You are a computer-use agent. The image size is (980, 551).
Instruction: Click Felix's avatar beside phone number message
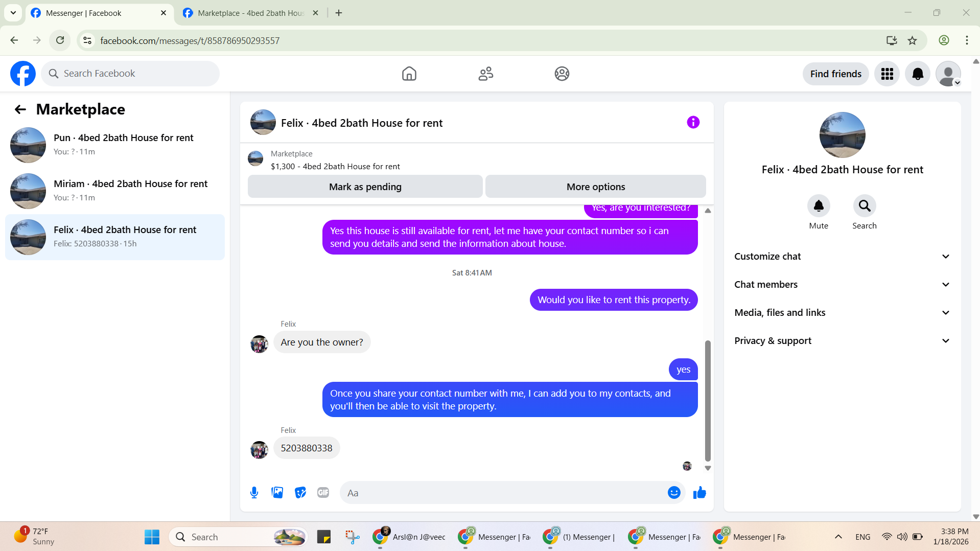click(259, 450)
